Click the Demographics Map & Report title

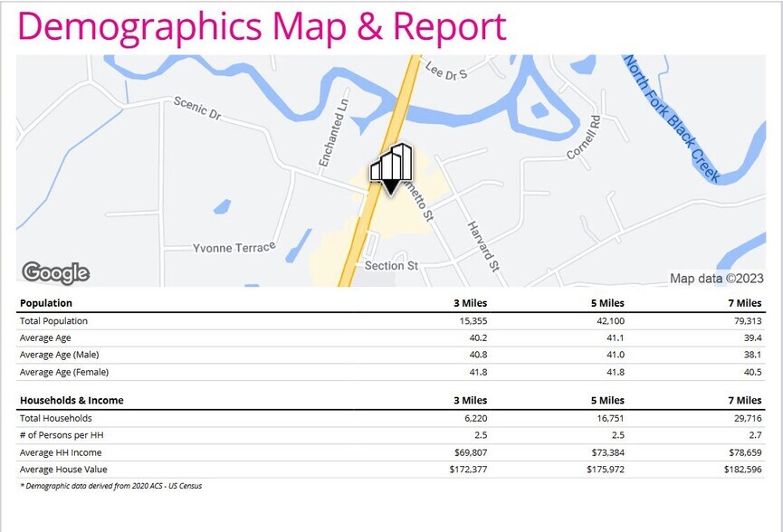(x=263, y=26)
